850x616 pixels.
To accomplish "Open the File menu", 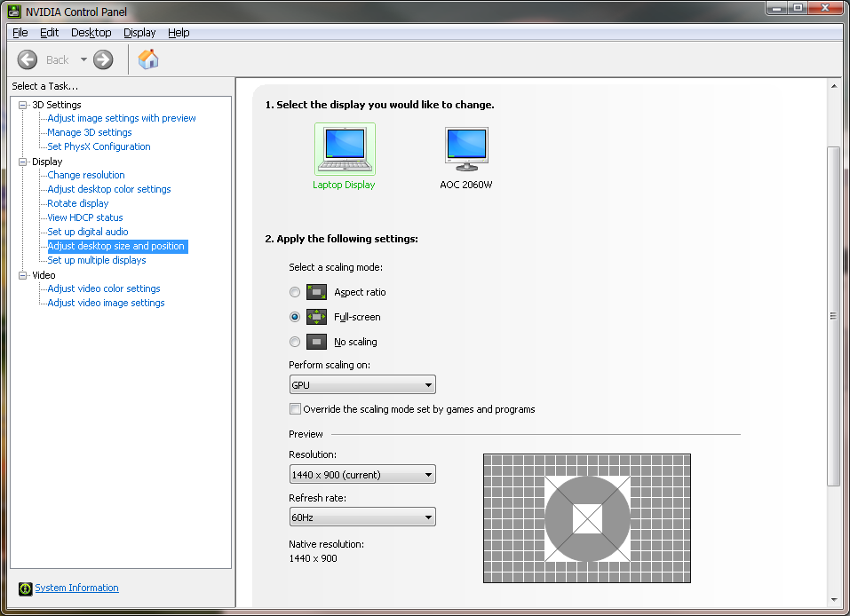I will click(x=20, y=33).
